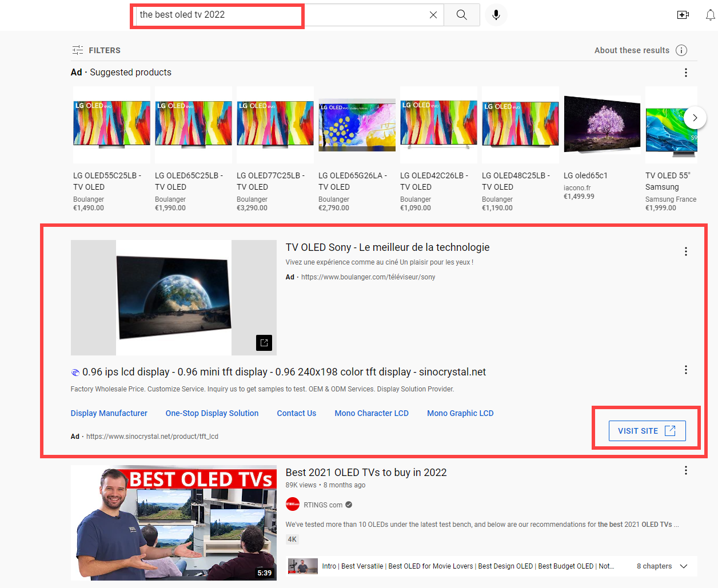Open the three-dot menu on the RTINGS video
This screenshot has width=718, height=588.
point(685,470)
